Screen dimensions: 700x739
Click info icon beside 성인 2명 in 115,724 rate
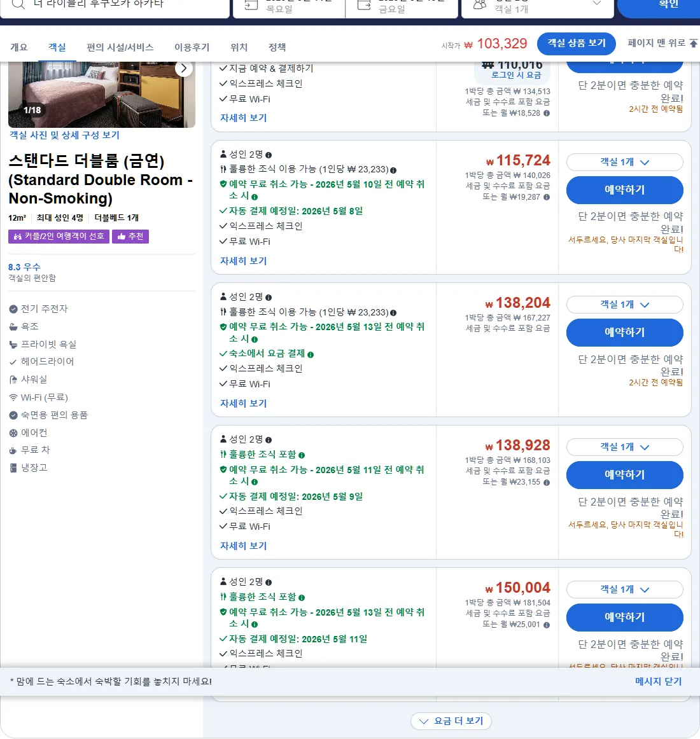269,155
